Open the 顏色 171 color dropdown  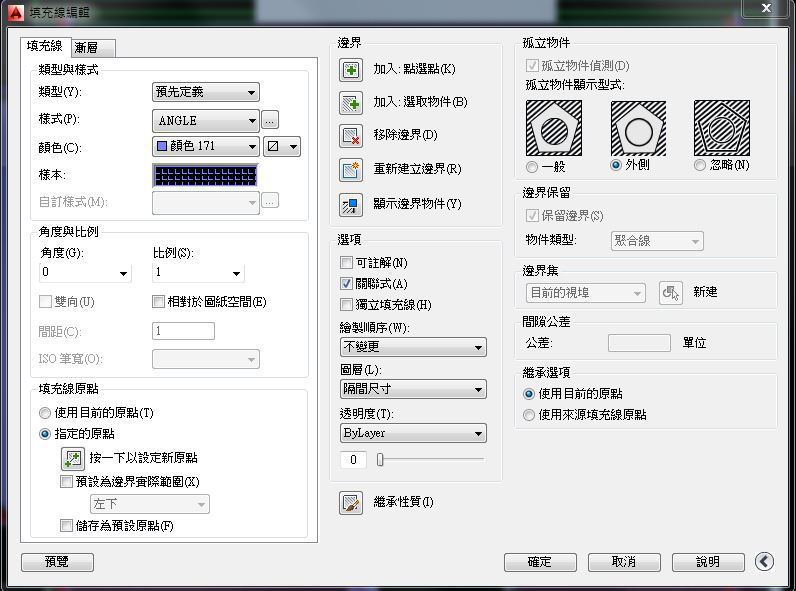pos(206,146)
